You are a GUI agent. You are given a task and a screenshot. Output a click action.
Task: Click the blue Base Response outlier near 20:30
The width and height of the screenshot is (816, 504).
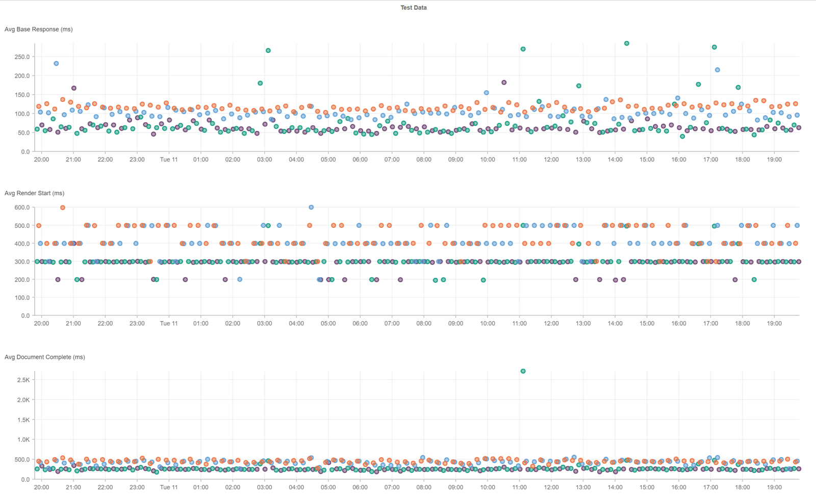click(56, 64)
